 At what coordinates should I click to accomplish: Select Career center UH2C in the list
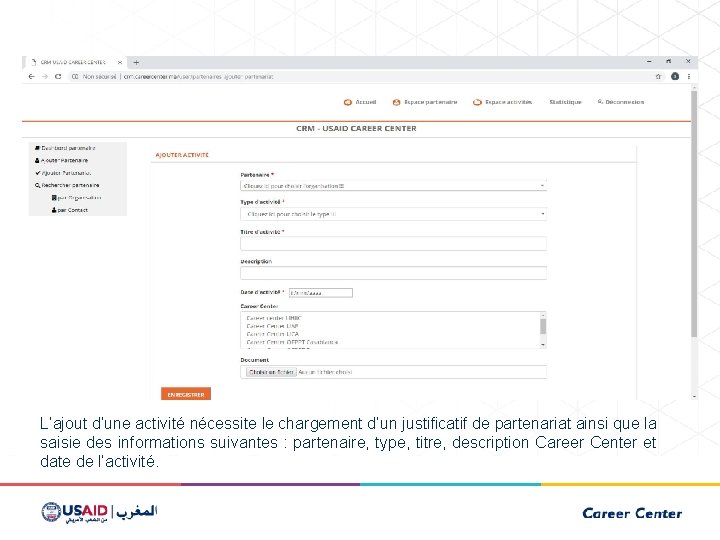[x=274, y=318]
